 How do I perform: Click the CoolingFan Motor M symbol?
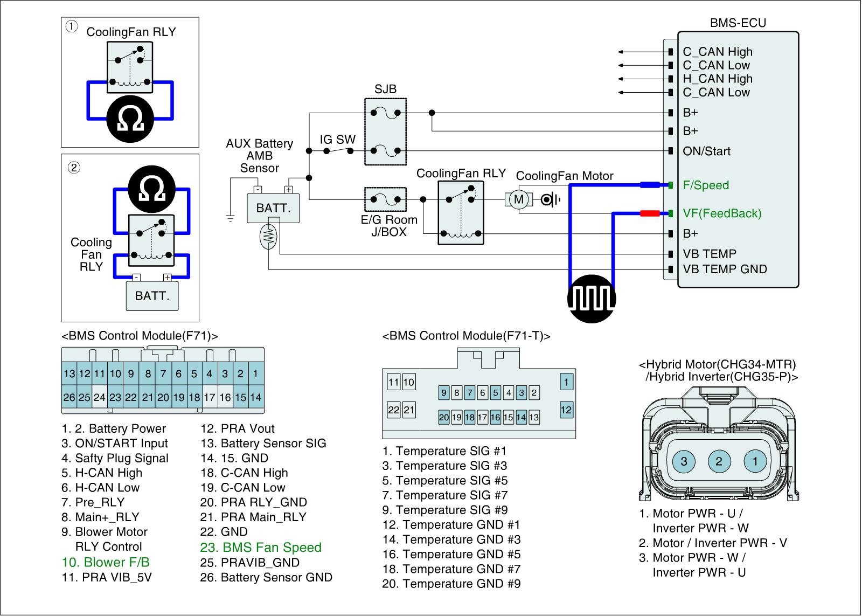tap(518, 200)
